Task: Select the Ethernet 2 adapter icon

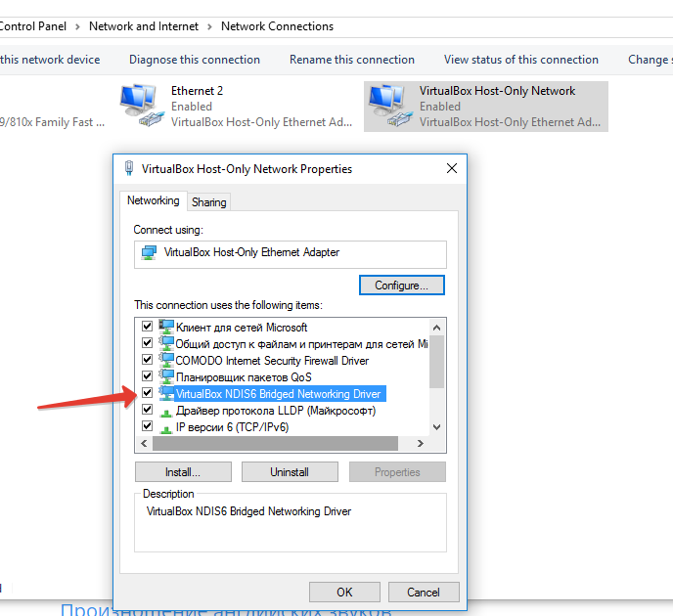Action: 142,106
